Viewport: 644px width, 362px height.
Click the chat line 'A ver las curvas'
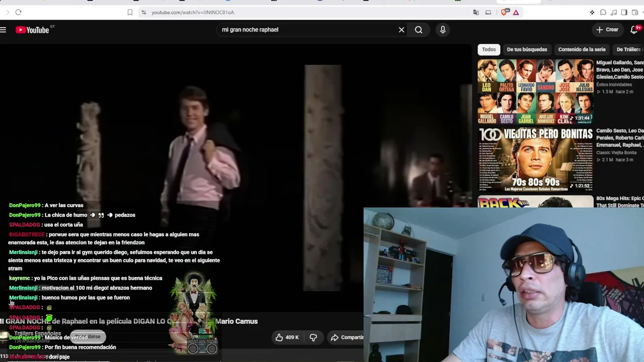click(x=64, y=205)
